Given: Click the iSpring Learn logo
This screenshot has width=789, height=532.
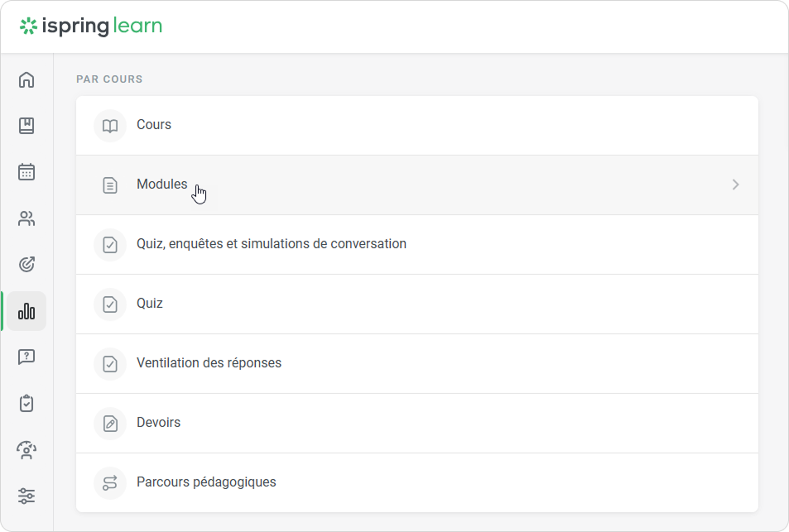Looking at the screenshot, I should tap(91, 26).
